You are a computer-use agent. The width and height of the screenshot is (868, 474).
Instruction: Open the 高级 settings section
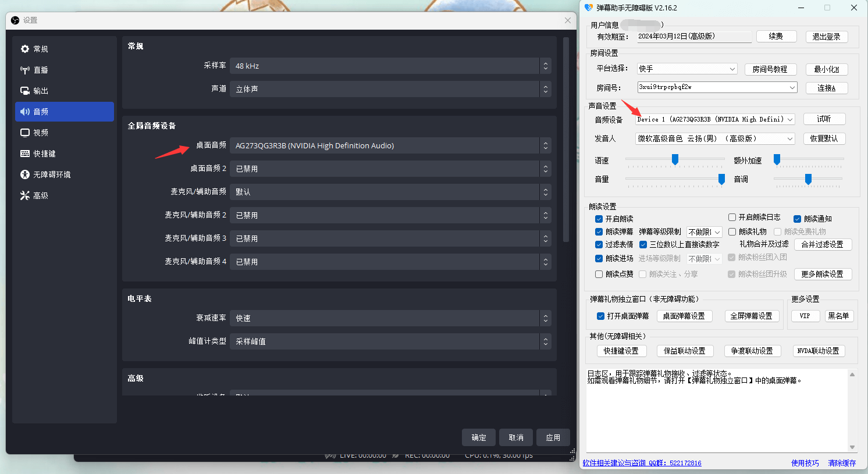point(64,195)
